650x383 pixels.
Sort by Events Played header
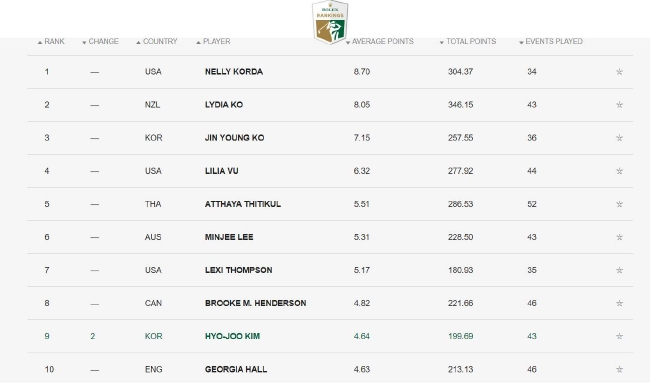[551, 41]
